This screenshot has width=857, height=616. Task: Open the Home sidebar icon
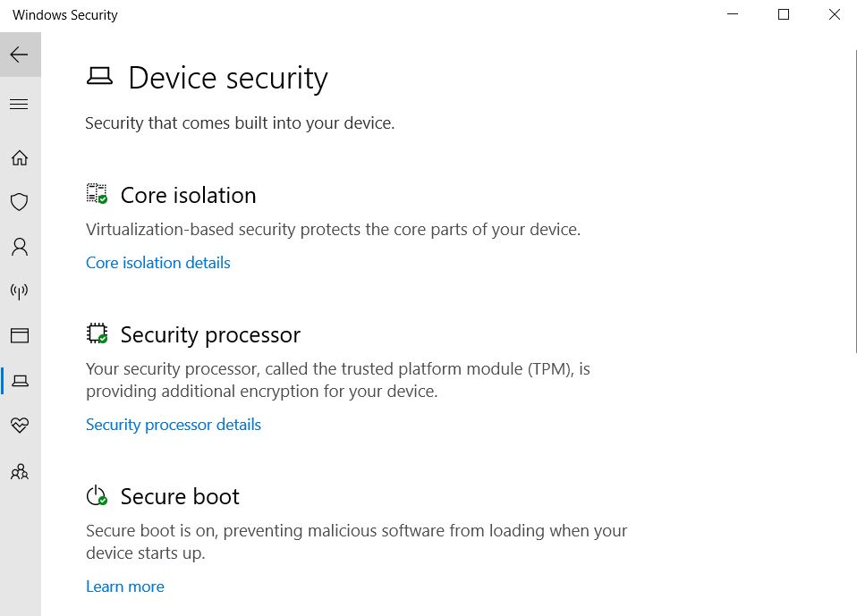20,158
